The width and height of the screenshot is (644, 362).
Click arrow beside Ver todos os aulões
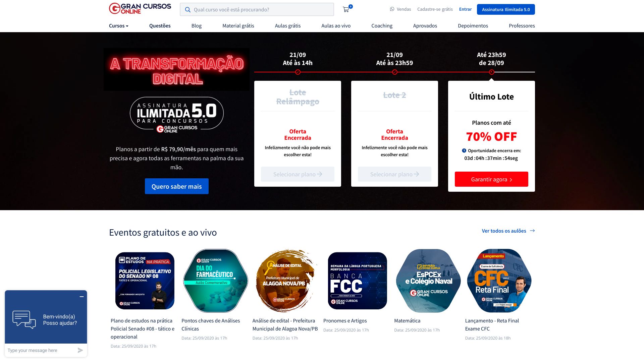pyautogui.click(x=532, y=231)
